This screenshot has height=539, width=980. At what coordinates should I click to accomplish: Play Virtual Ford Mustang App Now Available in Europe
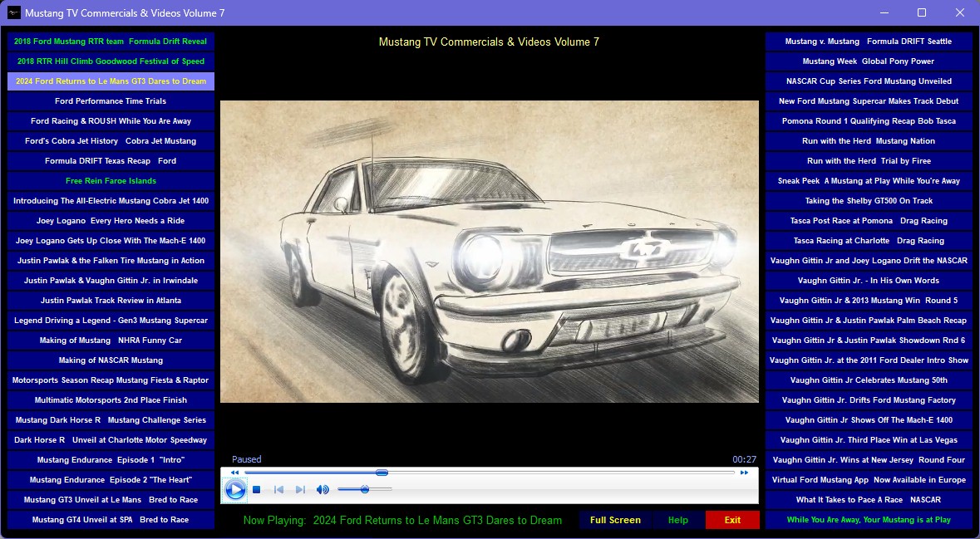869,480
